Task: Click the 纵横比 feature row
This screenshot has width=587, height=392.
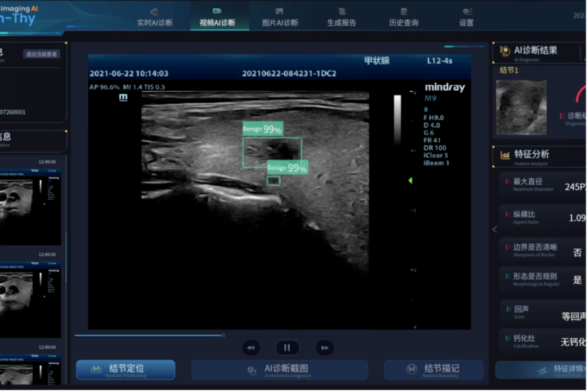Action: pos(543,217)
